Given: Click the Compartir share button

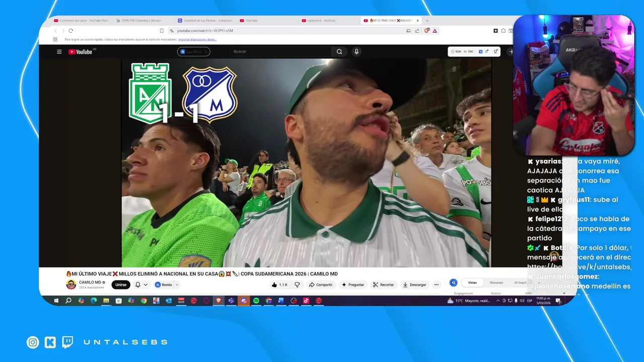Looking at the screenshot, I should (320, 285).
